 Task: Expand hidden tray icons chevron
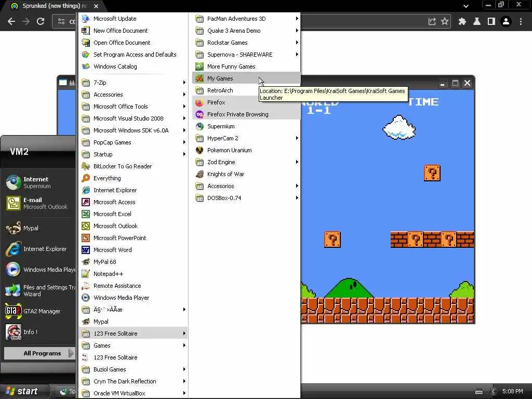coord(494,392)
